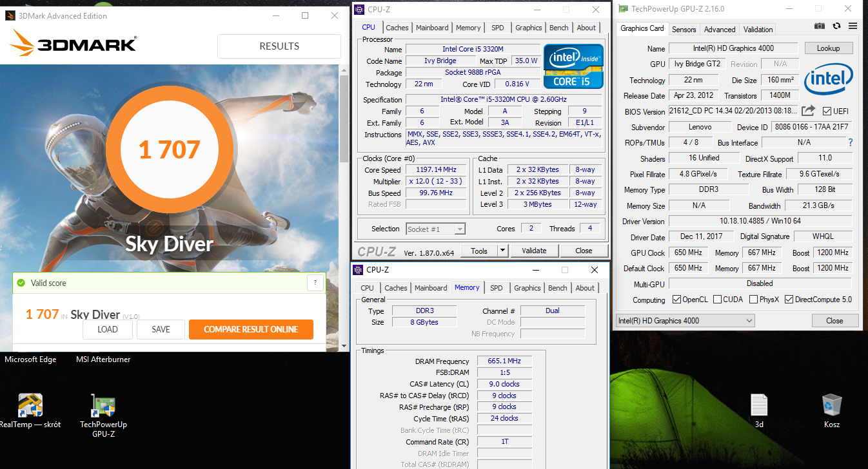Click the question mark help button in 3DMark
Viewport: 868px width, 469px height.
pos(315,283)
